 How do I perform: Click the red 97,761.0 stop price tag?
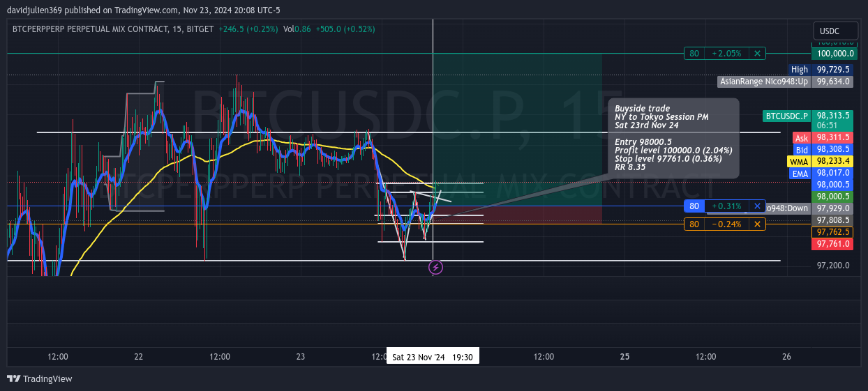click(x=833, y=244)
